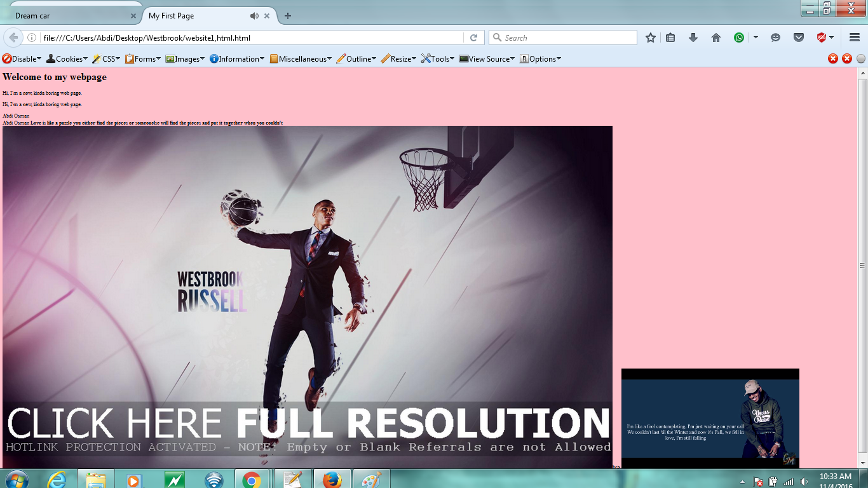This screenshot has width=868, height=488.
Task: Expand the Miscellaneous toolbar menu
Action: click(x=301, y=58)
